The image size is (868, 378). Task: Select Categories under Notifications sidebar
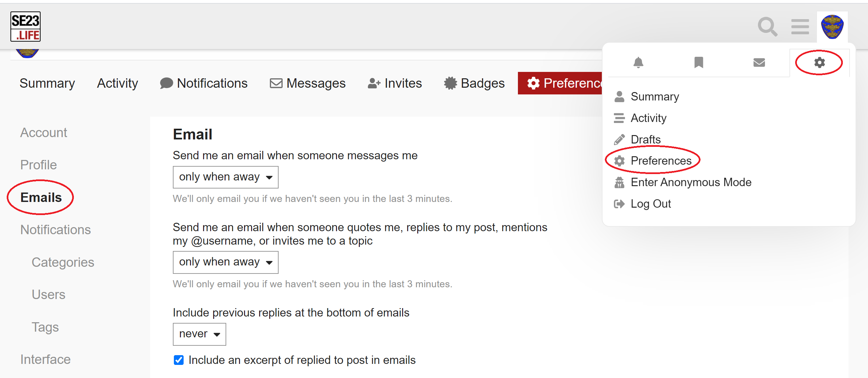click(63, 262)
